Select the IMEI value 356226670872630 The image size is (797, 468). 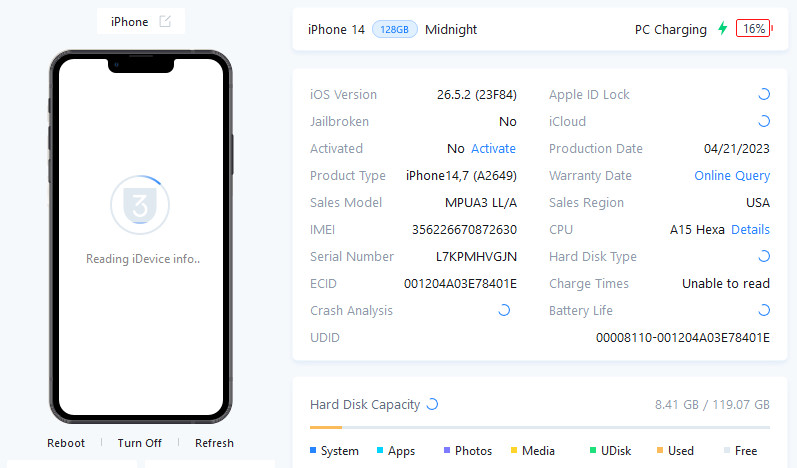coord(464,230)
